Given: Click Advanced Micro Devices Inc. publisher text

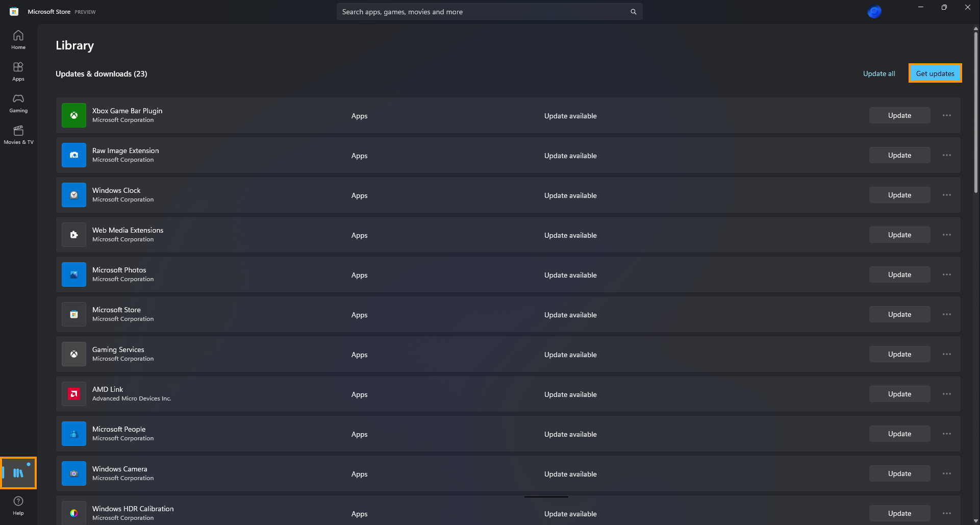Looking at the screenshot, I should [x=132, y=398].
